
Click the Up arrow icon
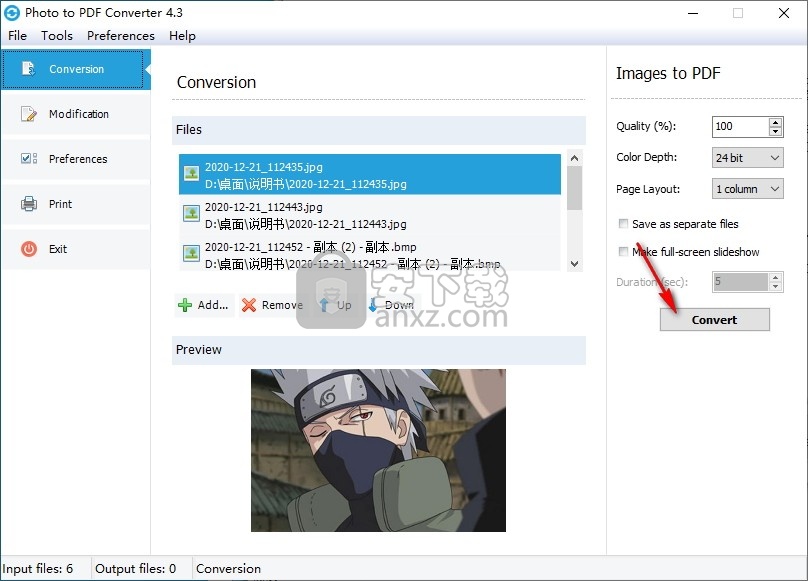point(324,305)
